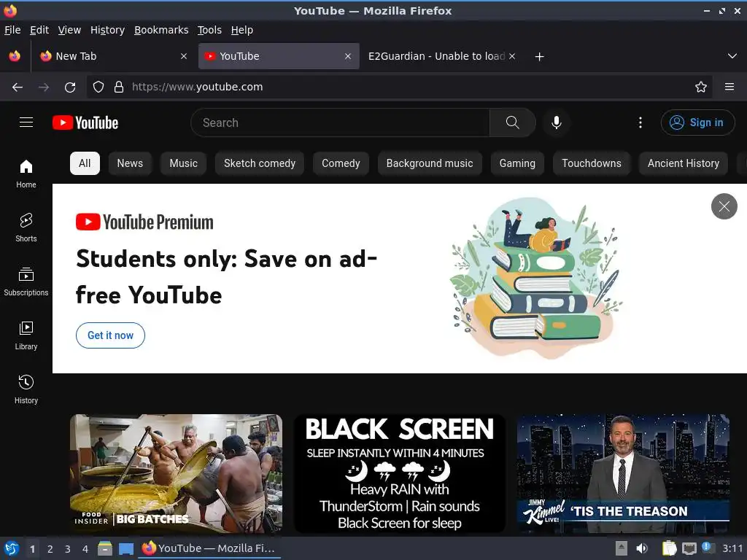Click the YouTube logo

pos(85,122)
